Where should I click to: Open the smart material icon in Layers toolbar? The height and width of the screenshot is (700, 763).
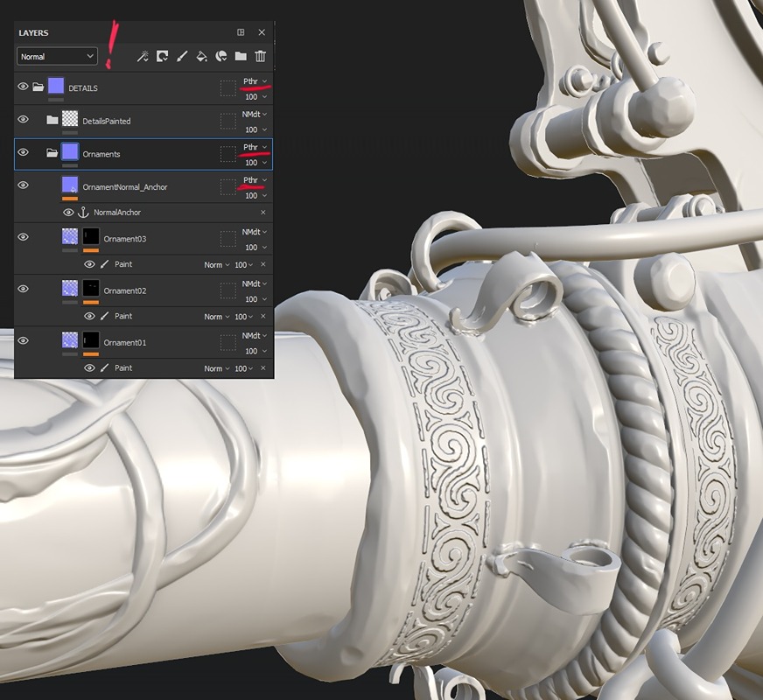coord(220,56)
